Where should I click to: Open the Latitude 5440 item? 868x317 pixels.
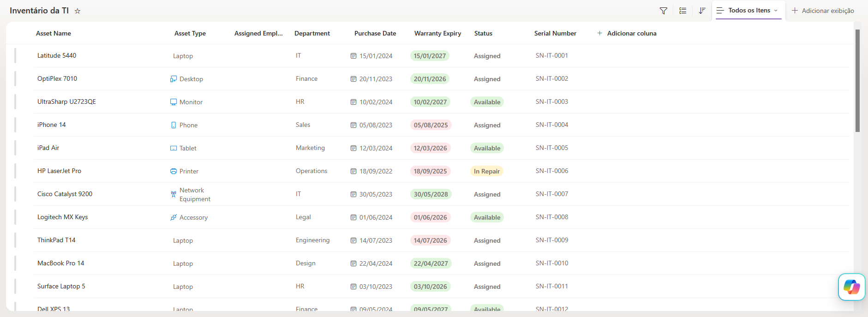pos(57,55)
